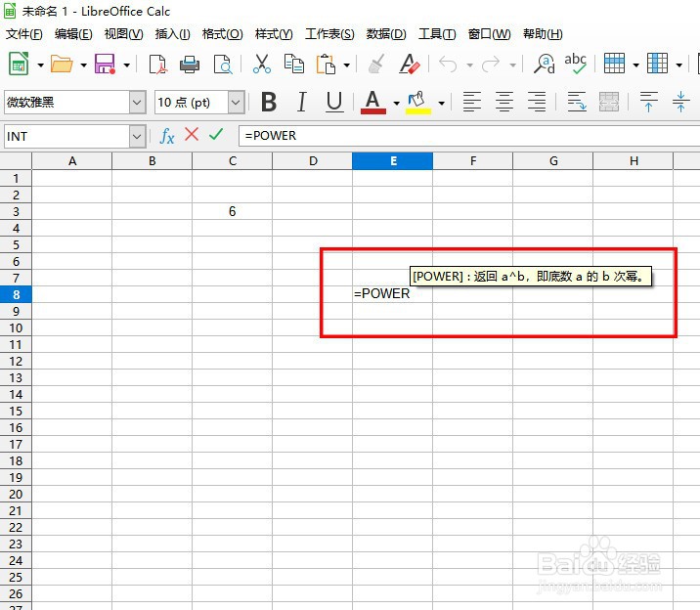
Task: Open the 帮助(H) menu
Action: 543,34
